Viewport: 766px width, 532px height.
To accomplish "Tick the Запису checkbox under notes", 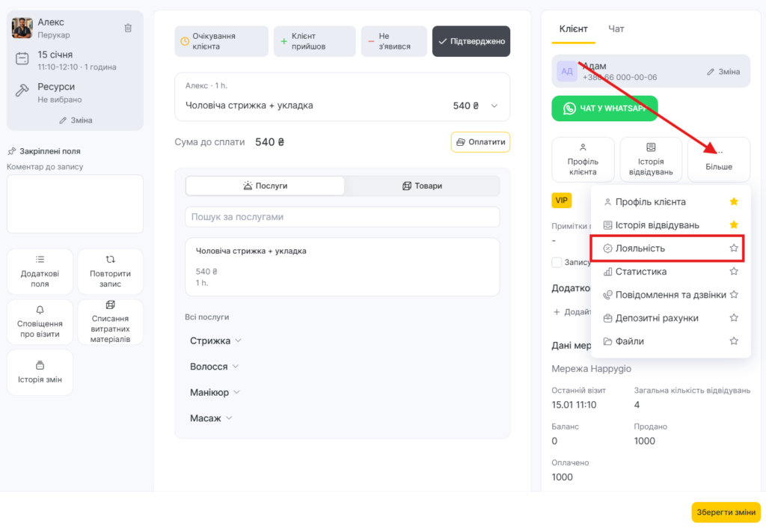I will coord(557,263).
